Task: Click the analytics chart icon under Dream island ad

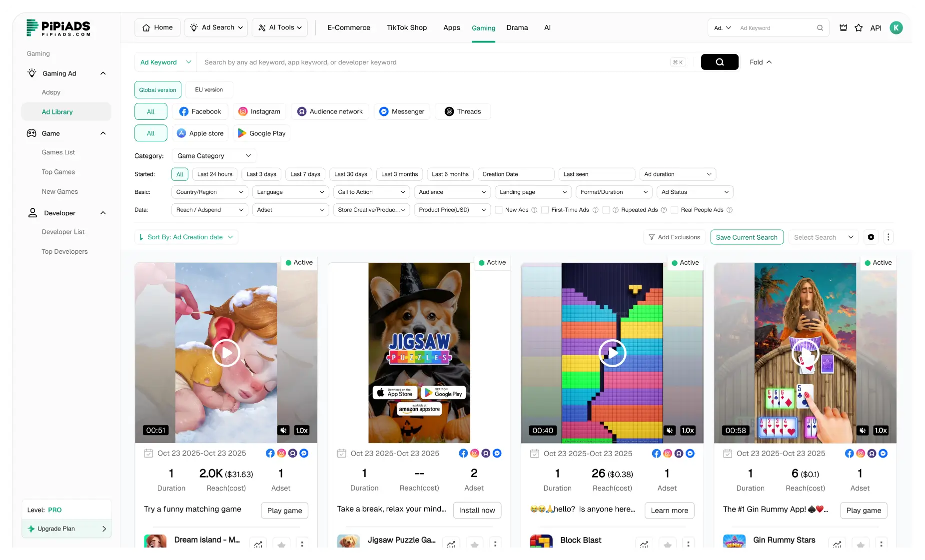Action: point(258,545)
